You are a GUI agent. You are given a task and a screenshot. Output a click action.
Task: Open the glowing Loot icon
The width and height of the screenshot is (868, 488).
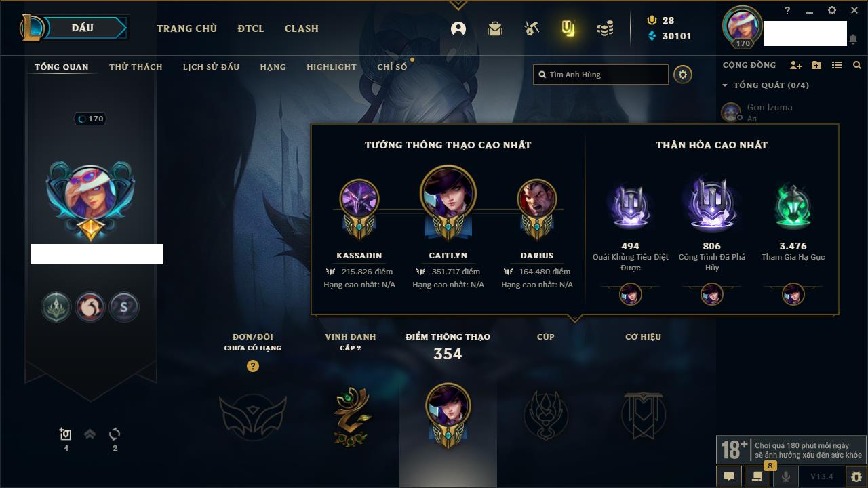click(568, 28)
